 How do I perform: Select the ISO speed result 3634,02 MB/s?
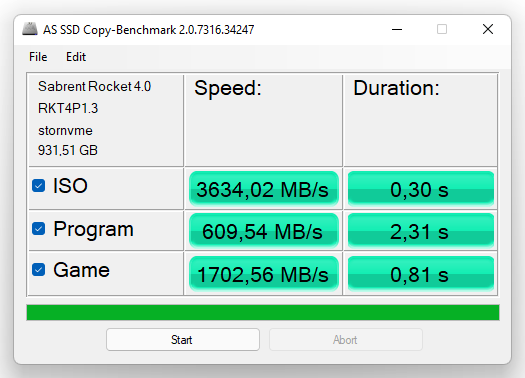(264, 188)
